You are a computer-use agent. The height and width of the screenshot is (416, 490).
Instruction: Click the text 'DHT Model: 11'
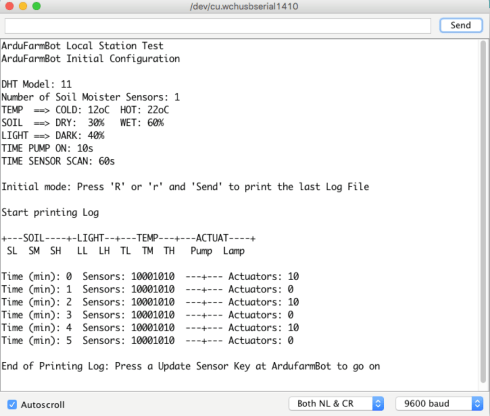(x=37, y=84)
